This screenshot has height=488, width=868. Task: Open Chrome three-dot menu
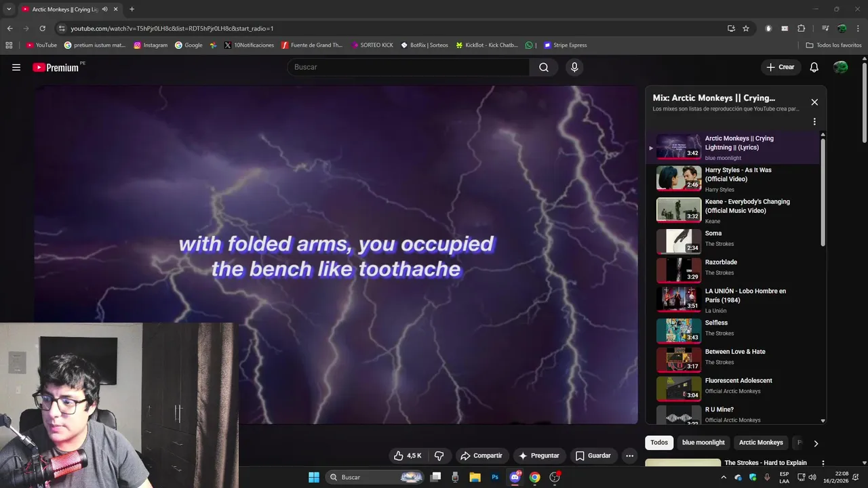pyautogui.click(x=858, y=28)
